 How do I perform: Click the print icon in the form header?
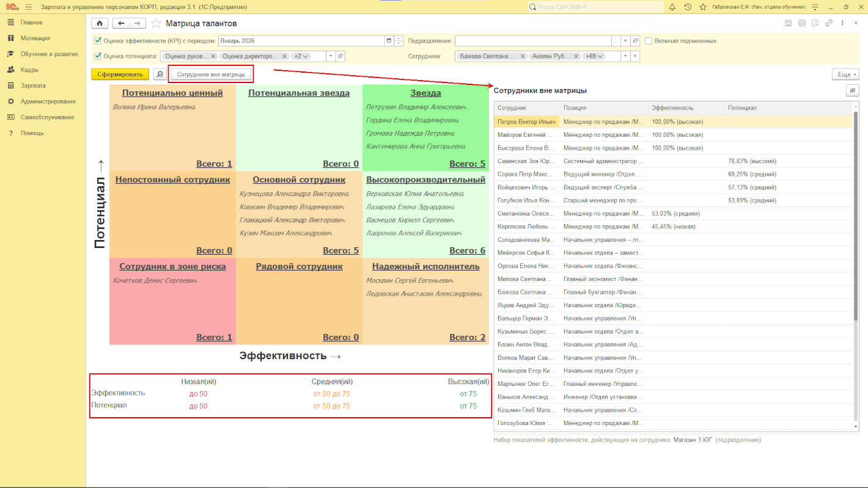pyautogui.click(x=801, y=23)
